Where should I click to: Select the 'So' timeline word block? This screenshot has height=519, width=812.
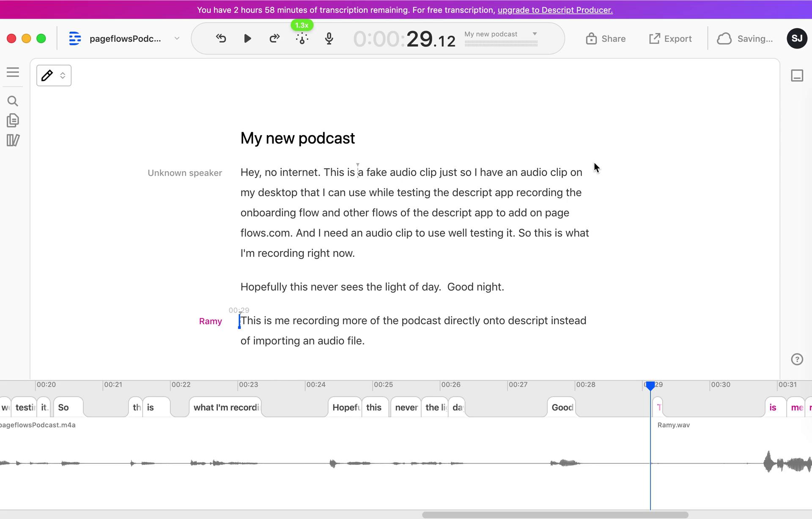pyautogui.click(x=69, y=407)
